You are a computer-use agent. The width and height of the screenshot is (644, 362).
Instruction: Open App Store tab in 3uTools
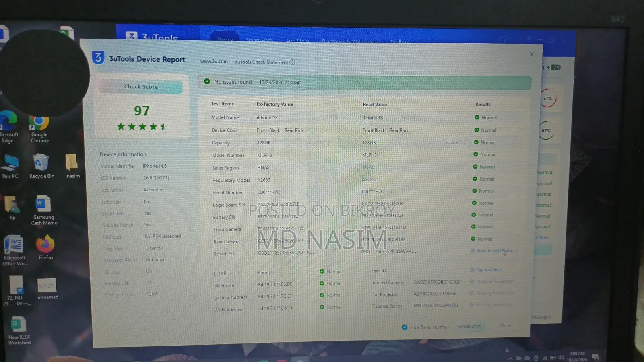point(297,41)
